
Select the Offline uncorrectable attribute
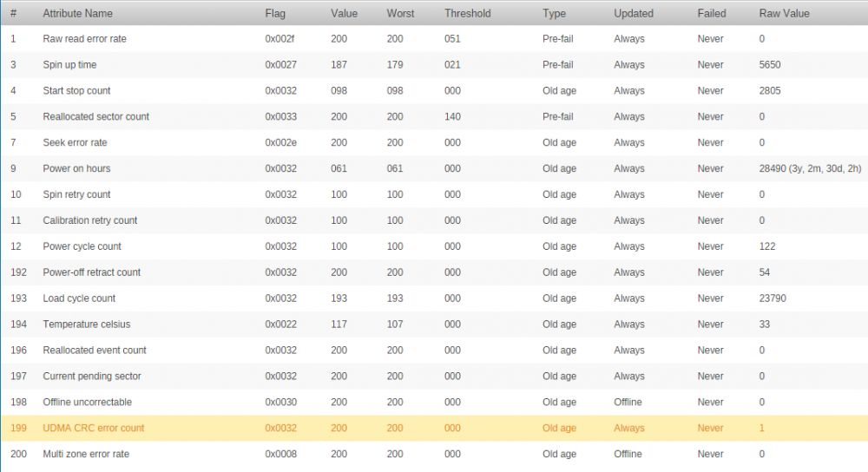coord(88,403)
